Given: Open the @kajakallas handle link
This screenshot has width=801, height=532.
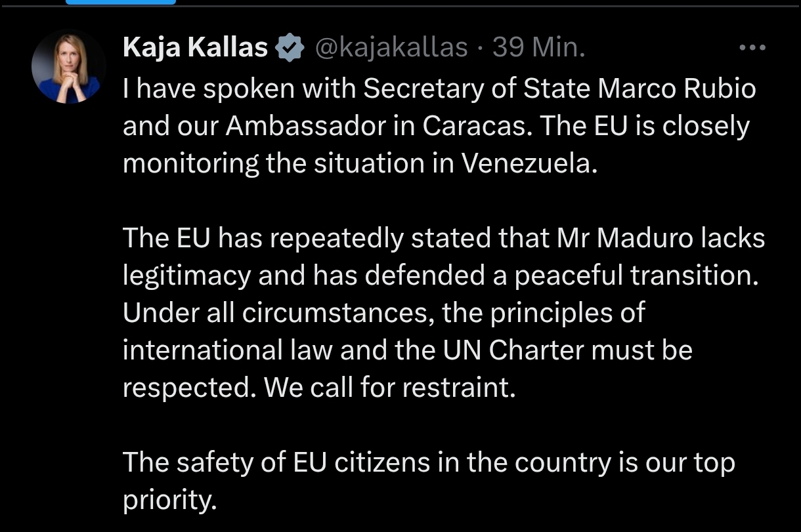Looking at the screenshot, I should click(x=392, y=48).
